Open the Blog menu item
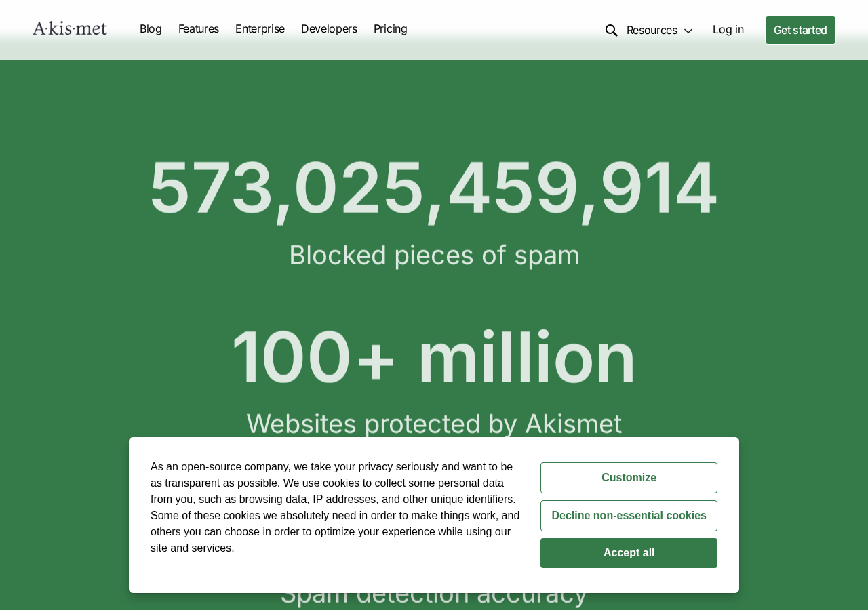This screenshot has height=610, width=868. pyautogui.click(x=151, y=29)
